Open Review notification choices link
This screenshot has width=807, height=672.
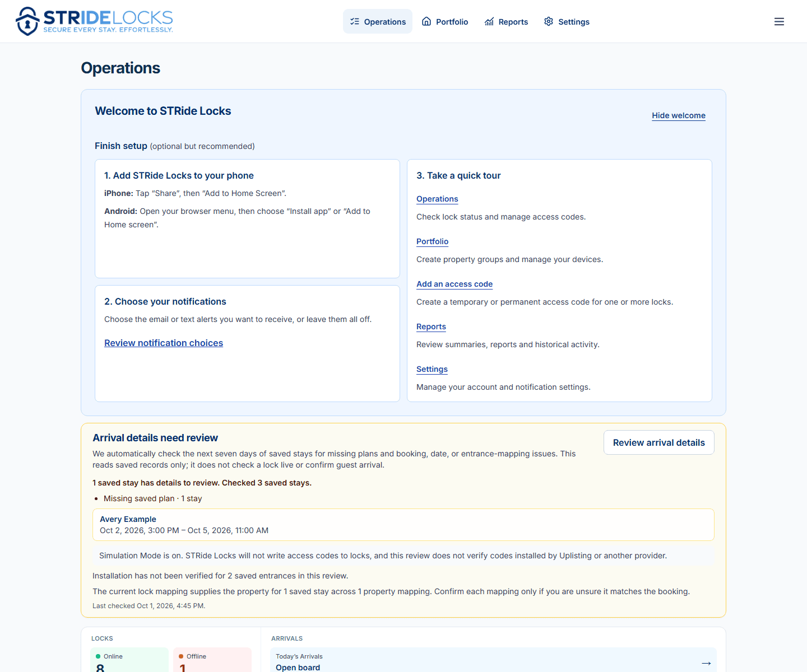click(x=164, y=343)
